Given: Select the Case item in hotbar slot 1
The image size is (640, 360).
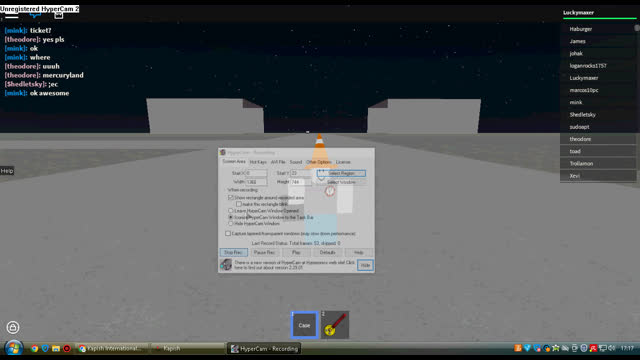Looking at the screenshot, I should click(x=304, y=325).
